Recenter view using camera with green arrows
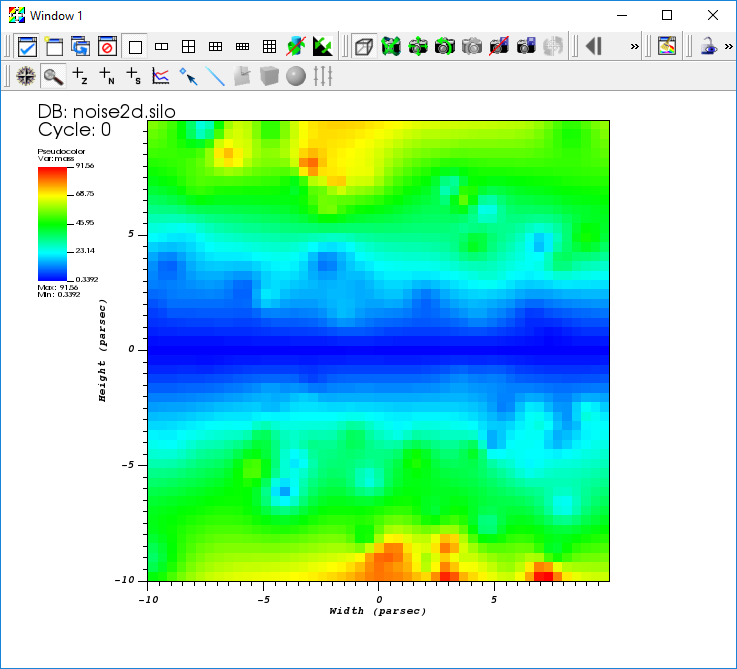This screenshot has height=669, width=737. (x=418, y=47)
